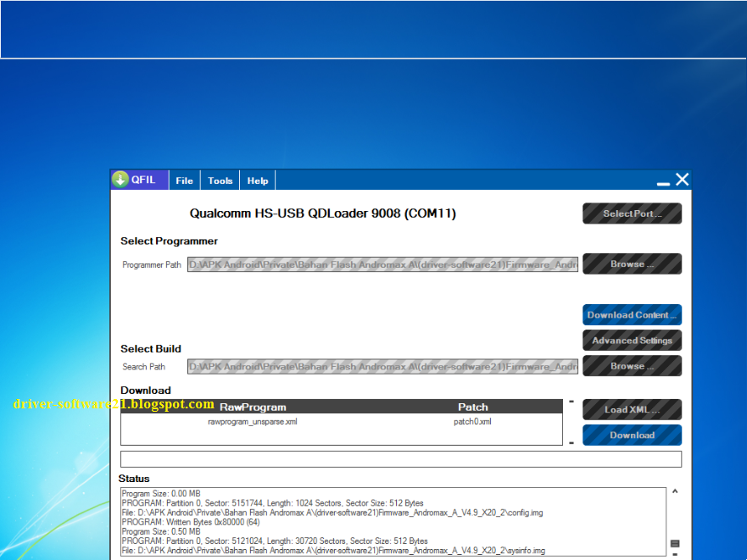Open the File menu
This screenshot has width=747, height=560.
[184, 180]
